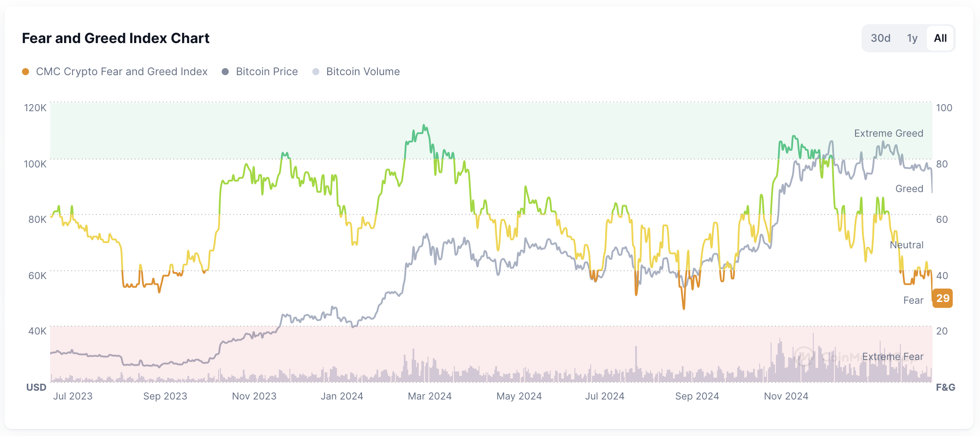Click the light gray Bitcoin Volume dot
Screen dimensions: 980x436
pos(316,72)
